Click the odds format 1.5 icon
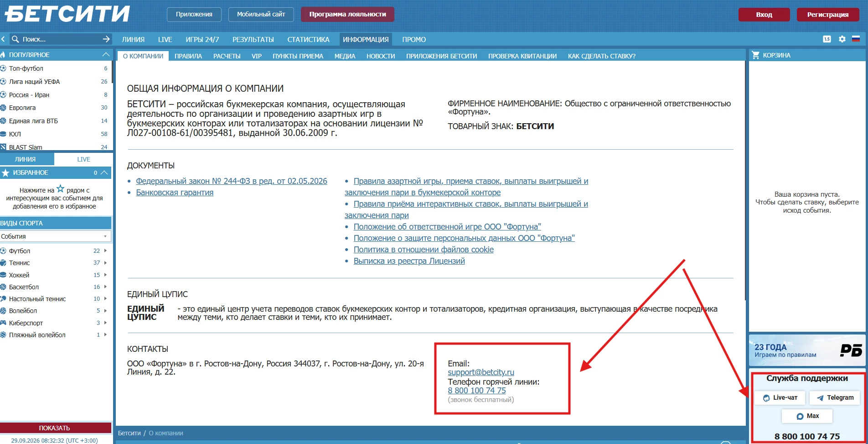The width and height of the screenshot is (868, 444). pyautogui.click(x=827, y=39)
